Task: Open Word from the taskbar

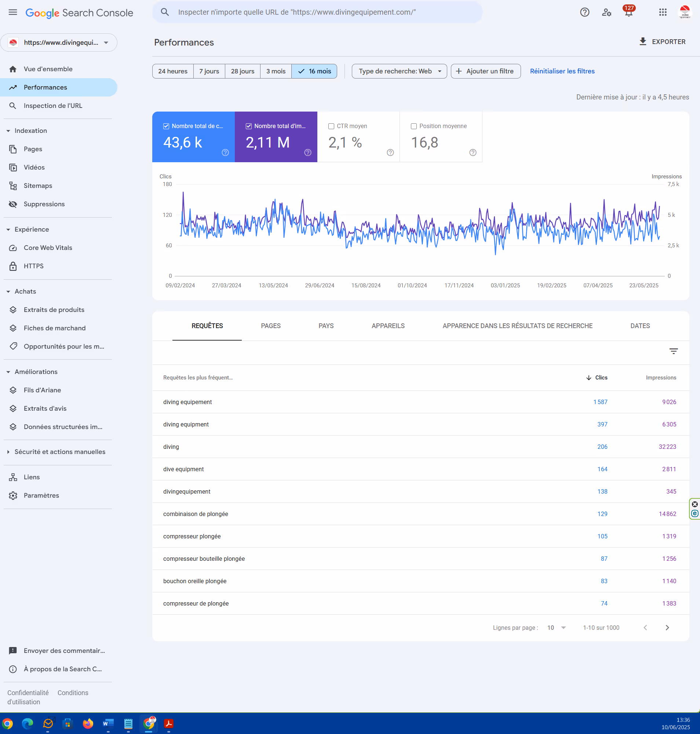Action: pos(108,724)
